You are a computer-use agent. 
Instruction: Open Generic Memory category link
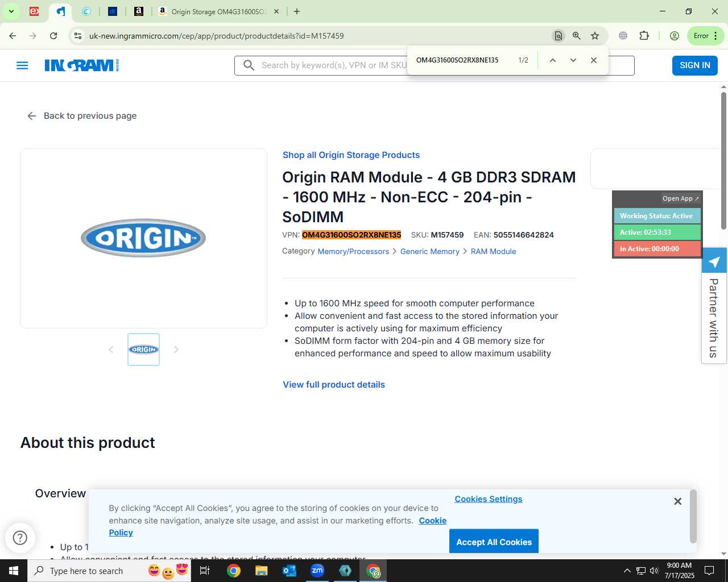coord(429,251)
